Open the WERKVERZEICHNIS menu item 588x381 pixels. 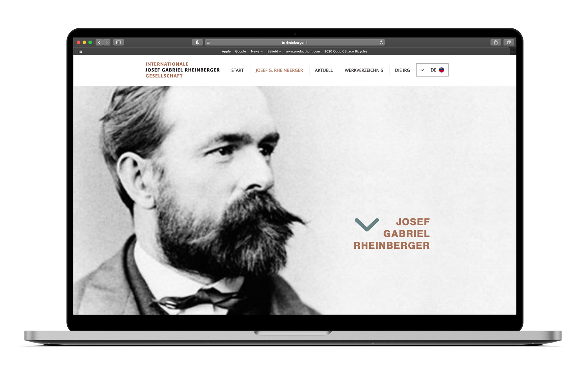tap(363, 70)
